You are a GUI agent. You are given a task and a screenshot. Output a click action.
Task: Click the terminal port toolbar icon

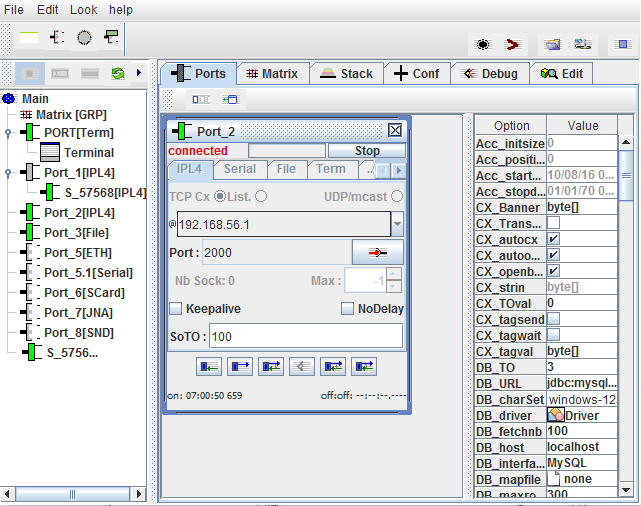point(111,37)
